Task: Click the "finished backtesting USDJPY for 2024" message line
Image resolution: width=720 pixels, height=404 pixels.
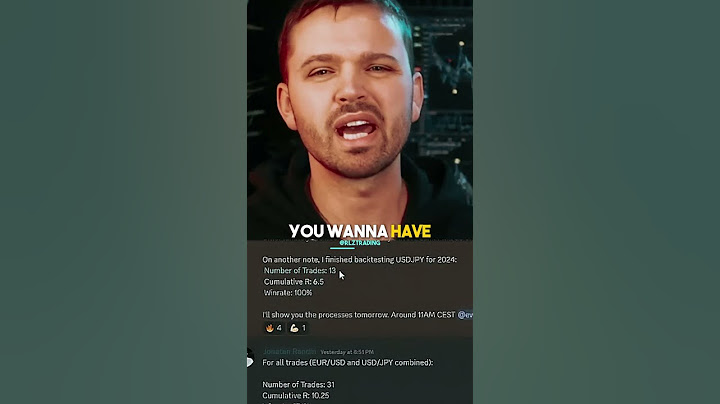Action: pyautogui.click(x=360, y=259)
